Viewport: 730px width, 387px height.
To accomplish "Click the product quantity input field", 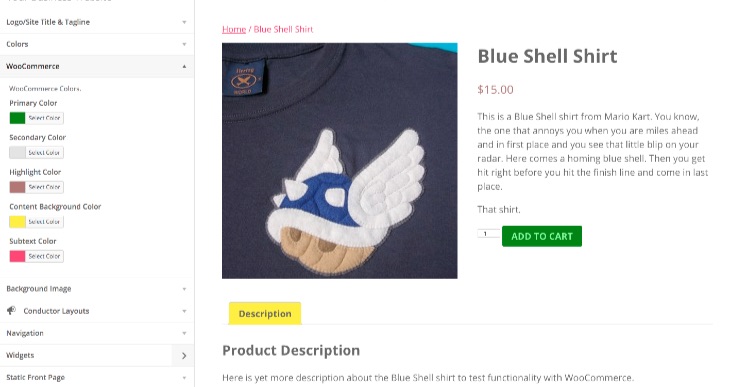I will [x=488, y=234].
